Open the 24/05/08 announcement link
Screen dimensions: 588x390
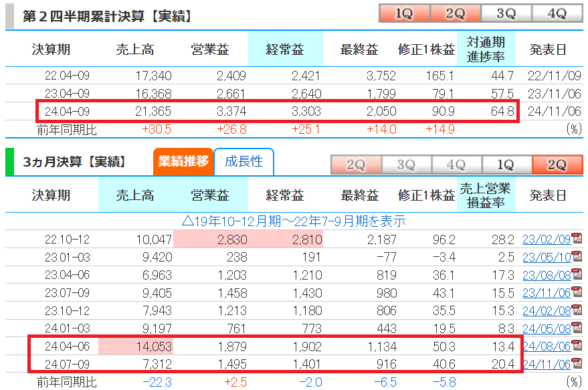tap(547, 329)
